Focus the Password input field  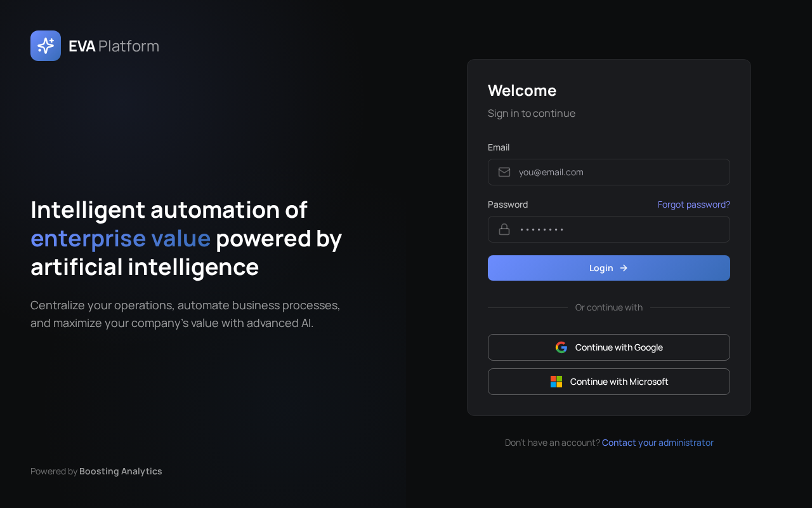click(x=609, y=229)
